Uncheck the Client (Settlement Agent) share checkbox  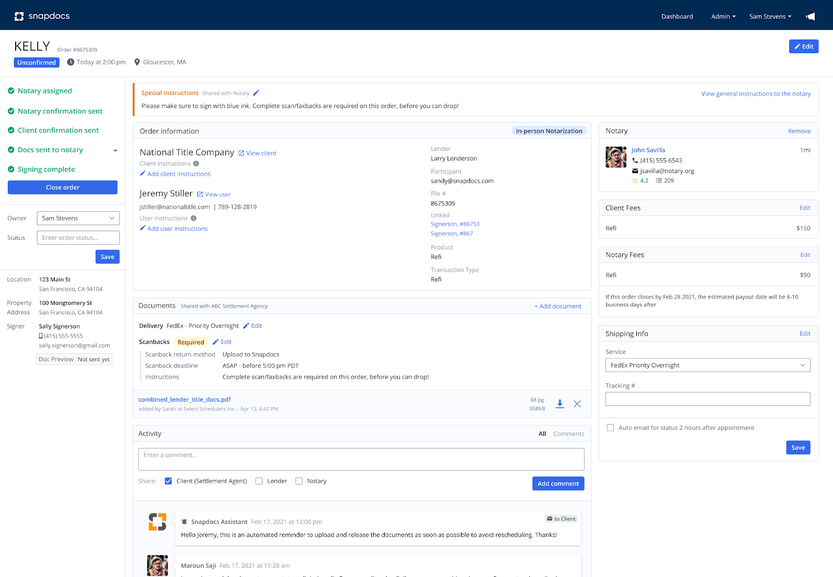[168, 481]
